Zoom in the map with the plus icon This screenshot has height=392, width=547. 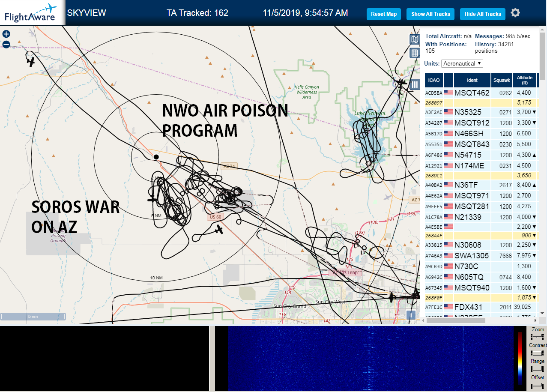pyautogui.click(x=6, y=34)
